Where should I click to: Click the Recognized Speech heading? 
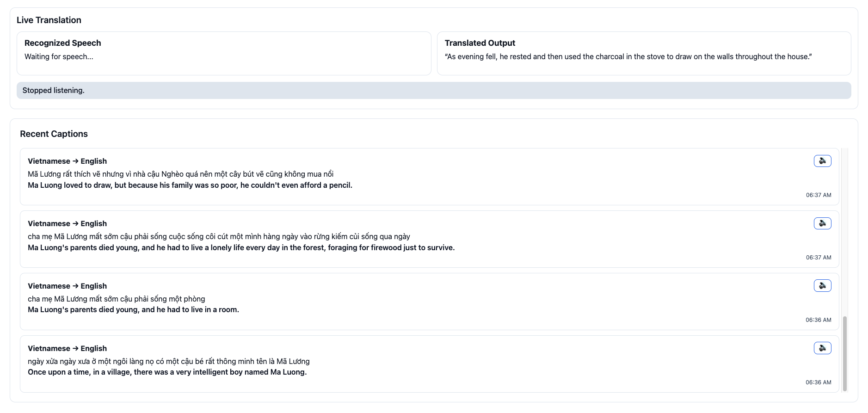62,43
